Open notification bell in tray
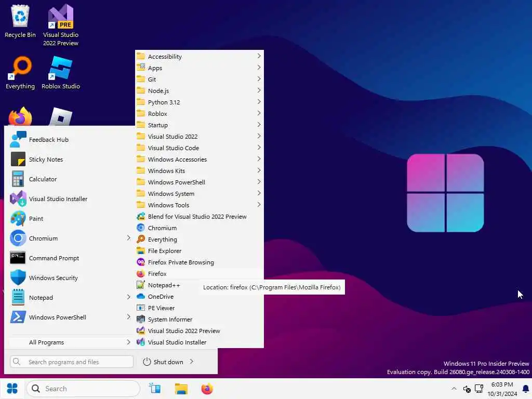 (x=526, y=389)
